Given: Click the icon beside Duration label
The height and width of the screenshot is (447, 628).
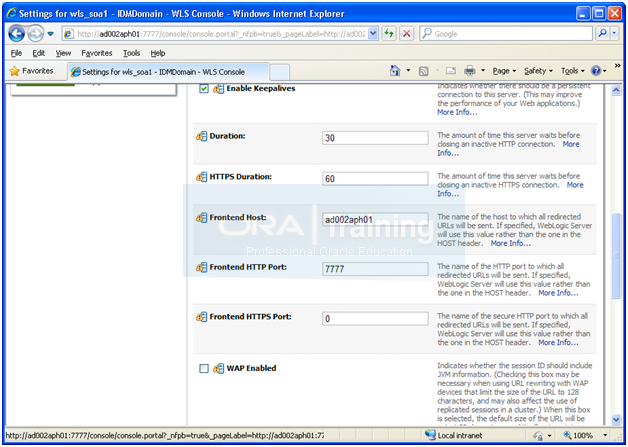Looking at the screenshot, I should [201, 136].
